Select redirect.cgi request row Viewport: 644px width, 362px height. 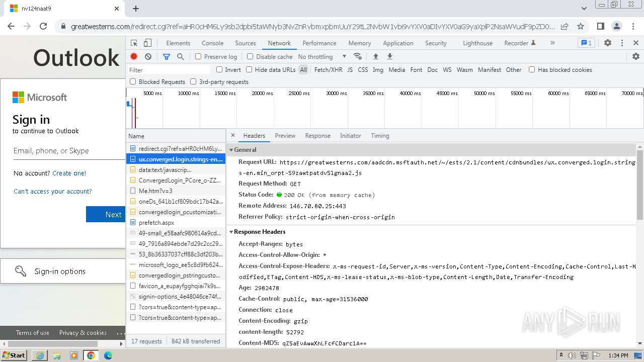point(176,149)
